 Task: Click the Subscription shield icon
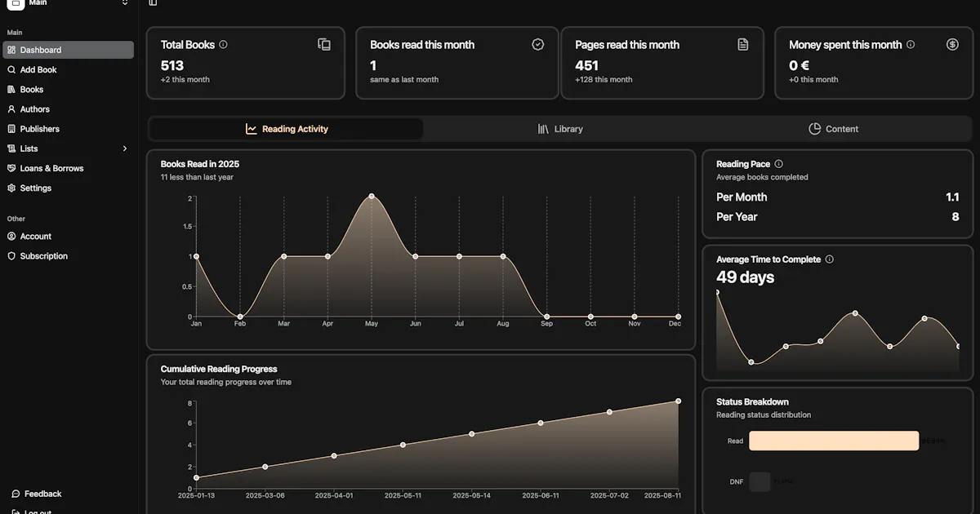coord(11,255)
